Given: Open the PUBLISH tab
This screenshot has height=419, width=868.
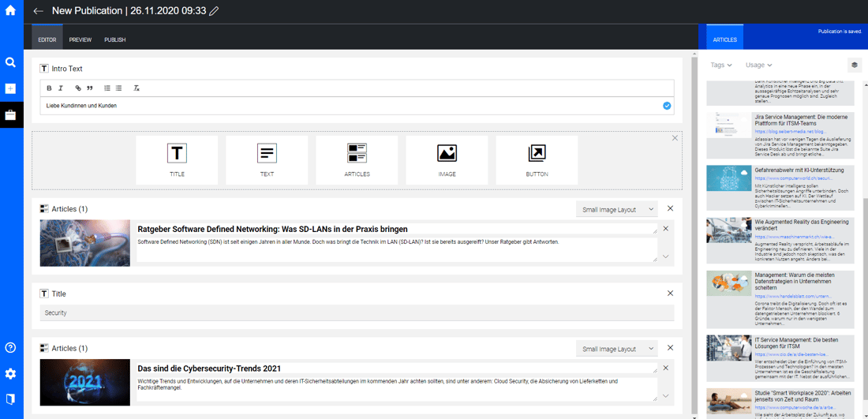Looking at the screenshot, I should pos(115,40).
